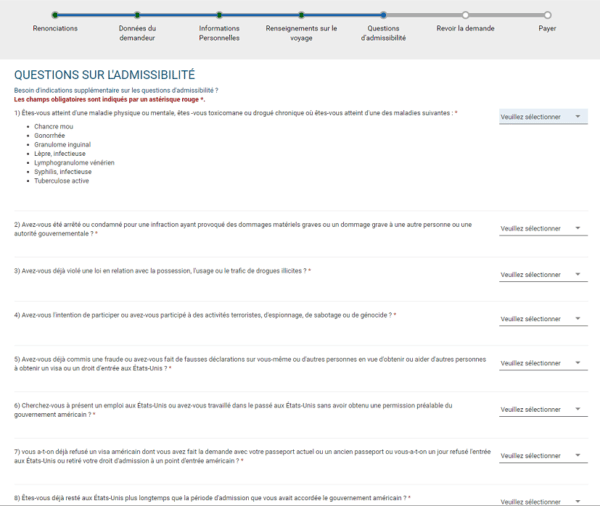
Task: Open dropdown for question 3 on illicit drugs
Action: click(x=543, y=274)
